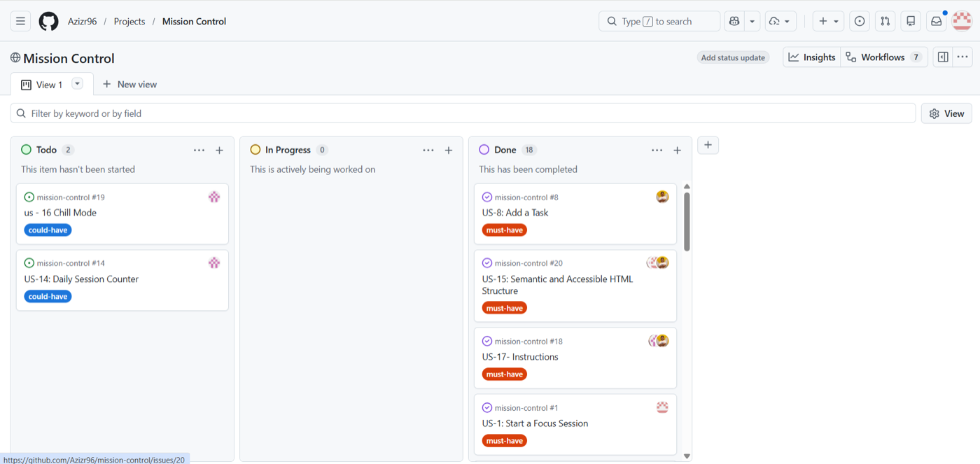
Task: Click assignee avatars on mission-control #20 card
Action: [x=658, y=262]
